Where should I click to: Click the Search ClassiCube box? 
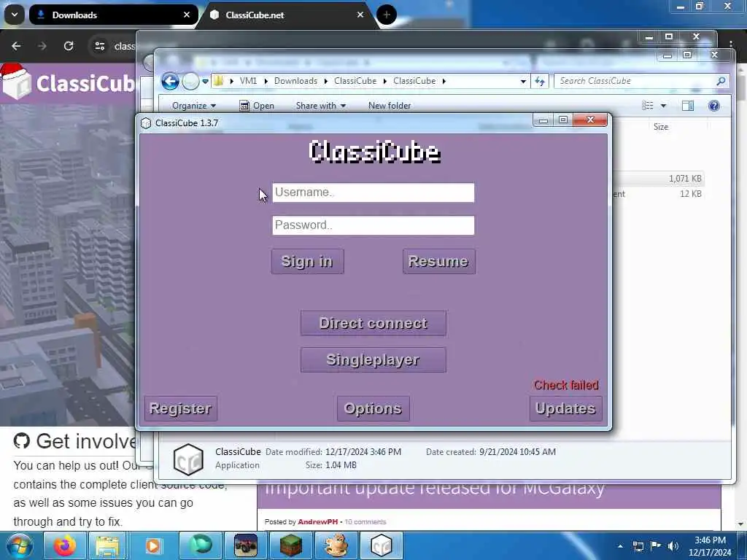click(x=636, y=81)
